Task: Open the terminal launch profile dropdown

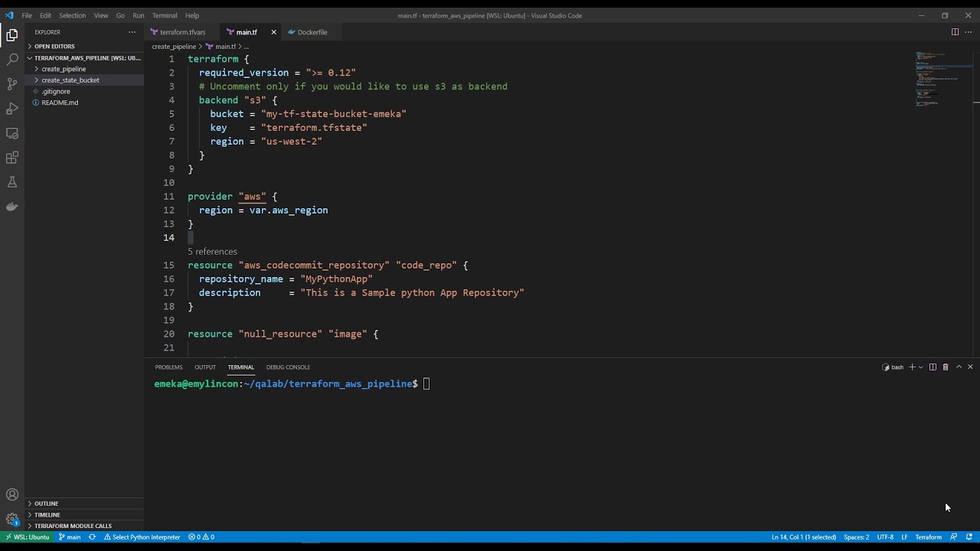Action: pos(920,367)
